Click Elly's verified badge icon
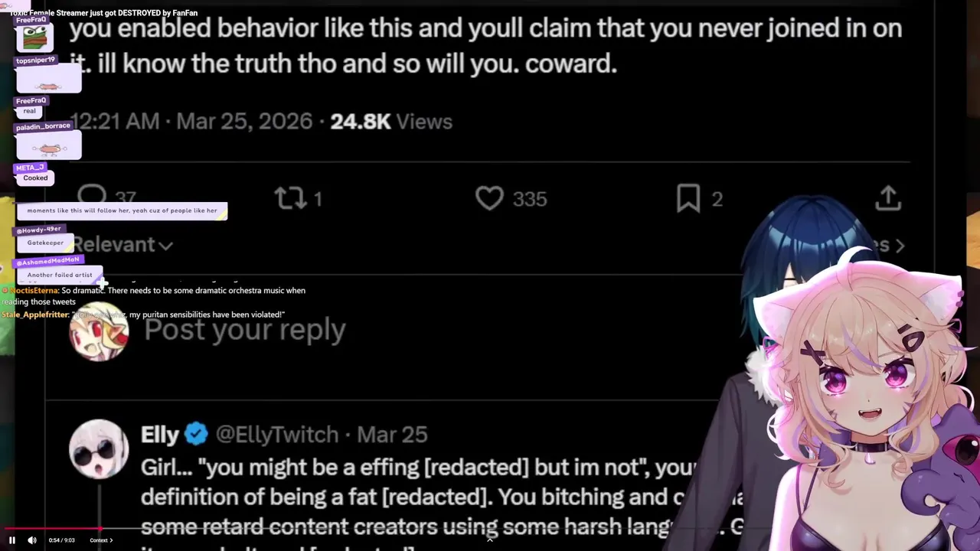The image size is (980, 551). 196,434
